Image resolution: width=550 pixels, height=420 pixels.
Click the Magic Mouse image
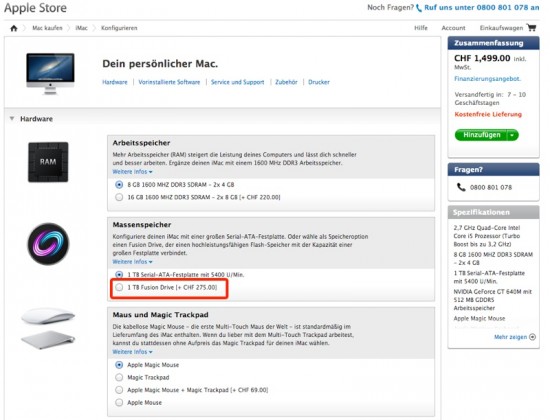48,316
